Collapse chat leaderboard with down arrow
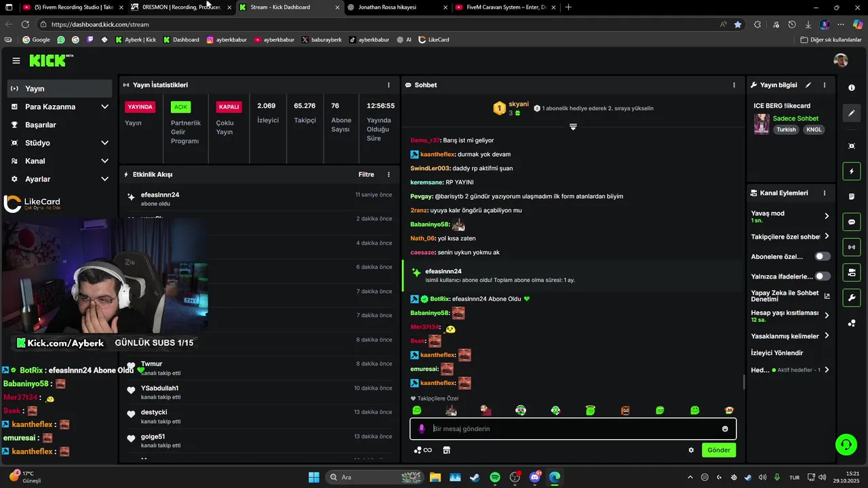 pos(573,127)
